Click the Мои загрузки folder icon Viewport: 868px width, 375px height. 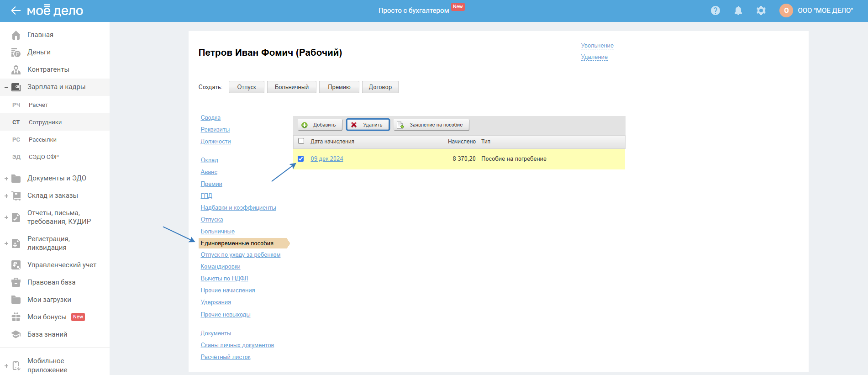pos(16,300)
